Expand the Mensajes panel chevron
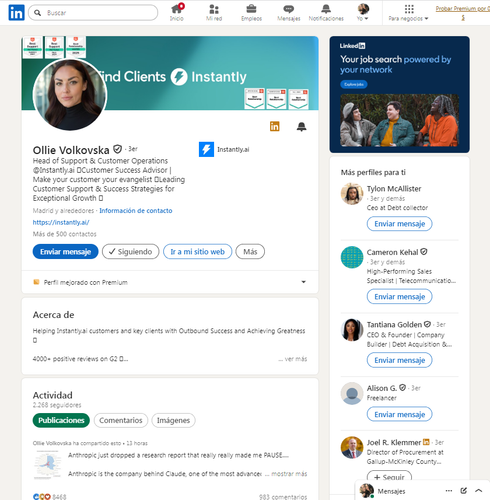Viewport: 490px width, 500px height. (478, 491)
